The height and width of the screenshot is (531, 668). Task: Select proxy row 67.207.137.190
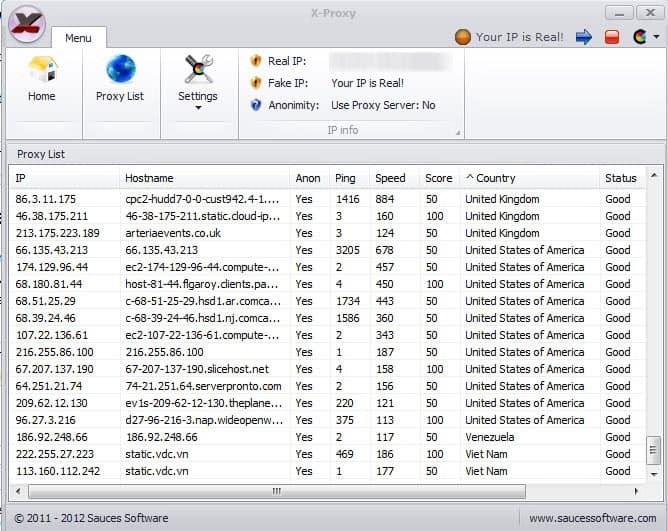pyautogui.click(x=328, y=369)
